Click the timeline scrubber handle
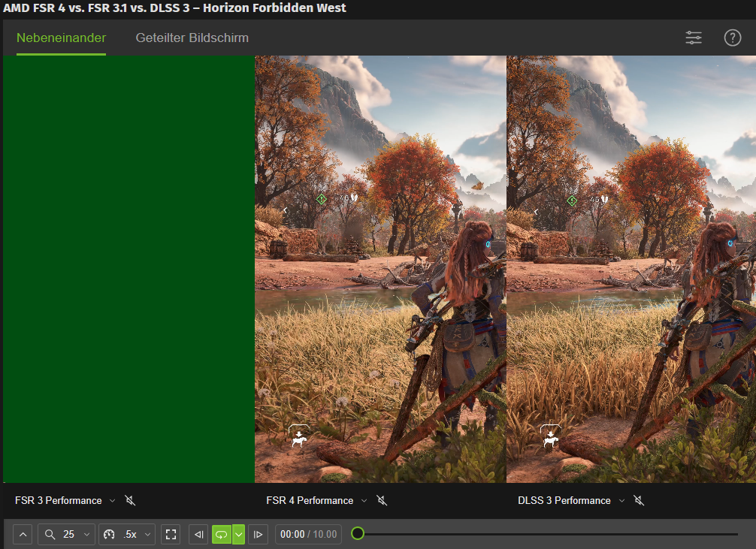The width and height of the screenshot is (756, 549). tap(358, 533)
